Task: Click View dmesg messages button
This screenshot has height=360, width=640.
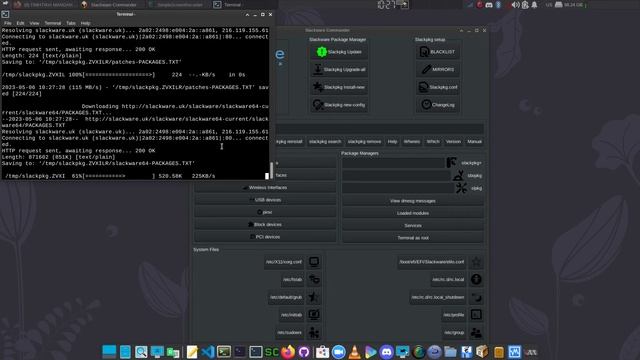Action: 413,201
